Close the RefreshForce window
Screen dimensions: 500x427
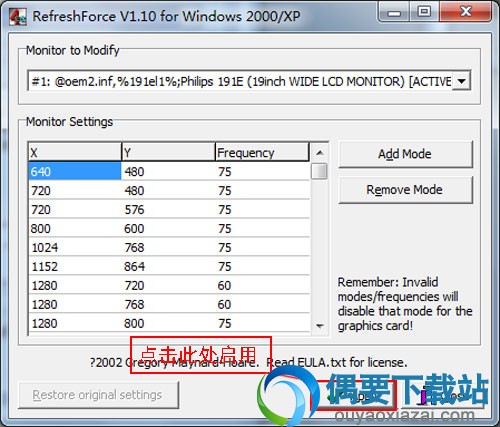[x=466, y=12]
